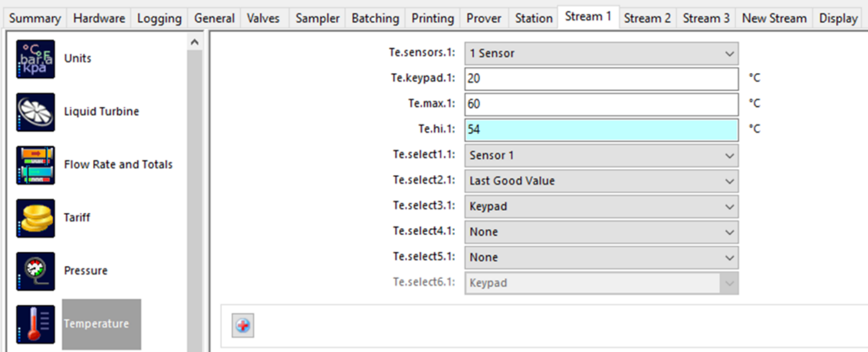Click the Te.keypad.1 input field
Viewport: 868px width, 352px height.
(x=601, y=78)
